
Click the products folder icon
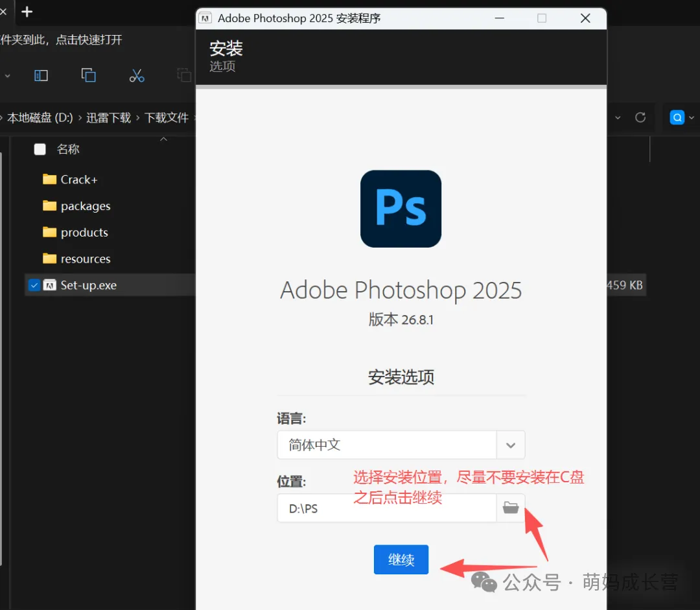[x=49, y=232]
